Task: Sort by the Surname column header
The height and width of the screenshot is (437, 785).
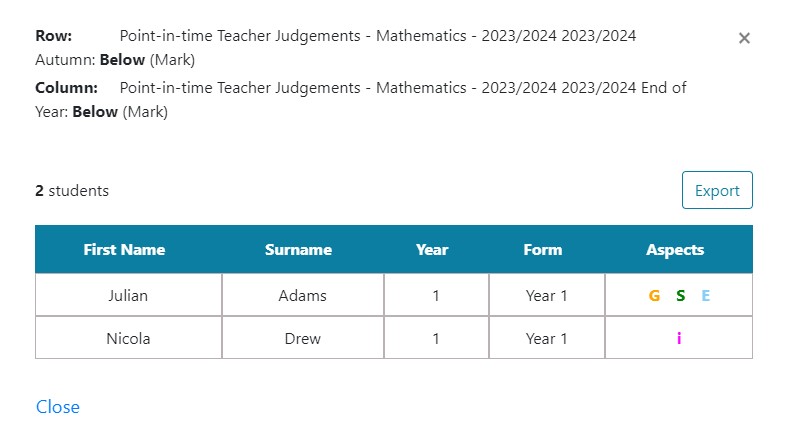Action: coord(298,249)
